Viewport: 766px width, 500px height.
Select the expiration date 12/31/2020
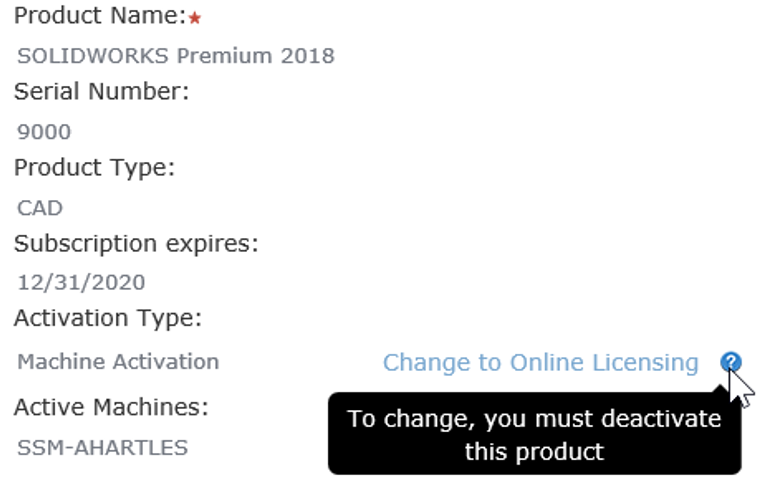(x=81, y=283)
